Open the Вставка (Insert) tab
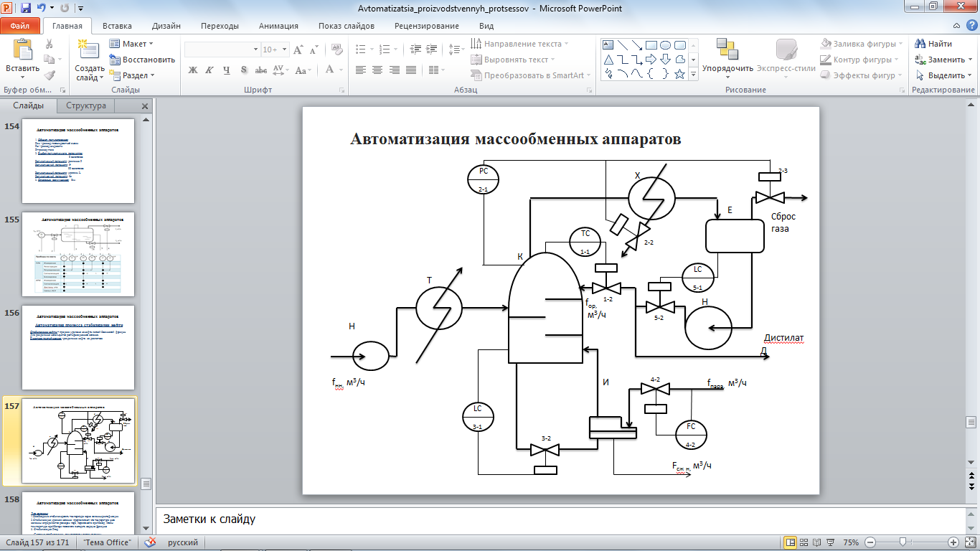Viewport: 980px width, 551px height. (116, 26)
